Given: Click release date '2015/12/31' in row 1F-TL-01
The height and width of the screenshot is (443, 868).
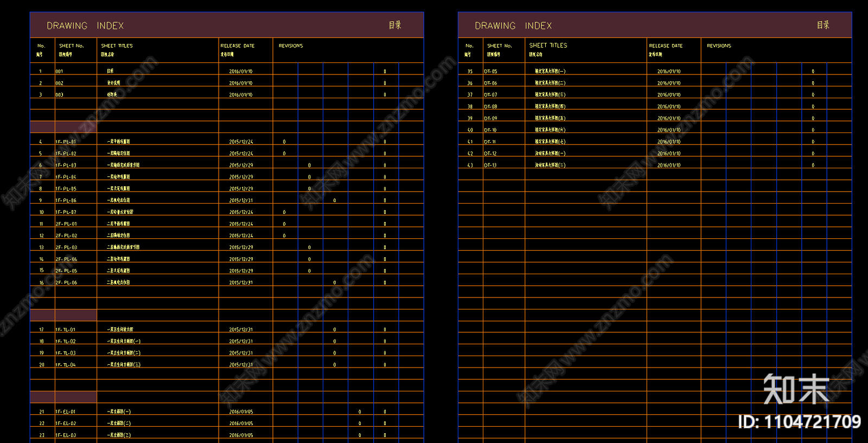Looking at the screenshot, I should click(x=241, y=330).
